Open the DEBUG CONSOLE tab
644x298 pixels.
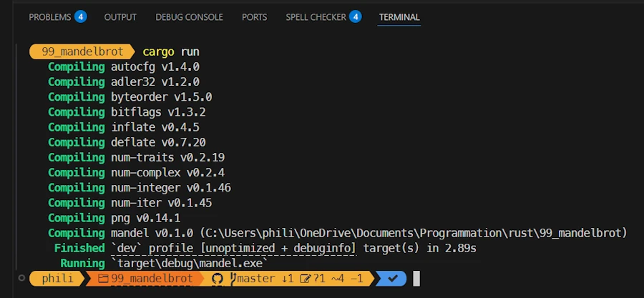(x=190, y=17)
